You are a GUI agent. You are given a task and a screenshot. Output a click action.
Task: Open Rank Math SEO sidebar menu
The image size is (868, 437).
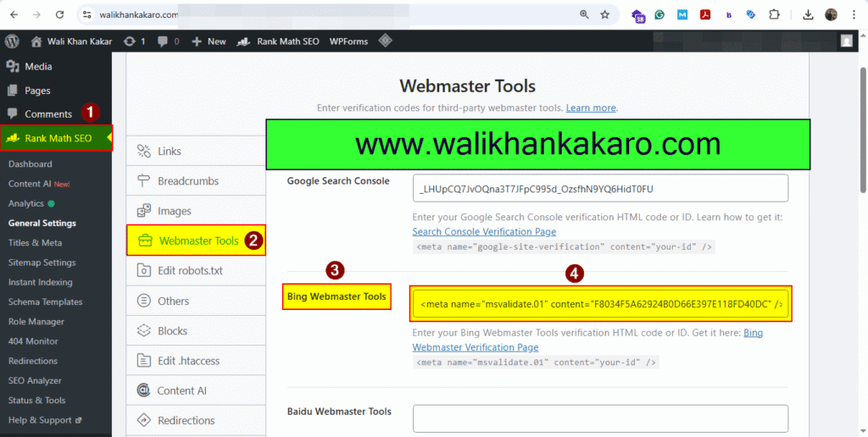click(56, 138)
